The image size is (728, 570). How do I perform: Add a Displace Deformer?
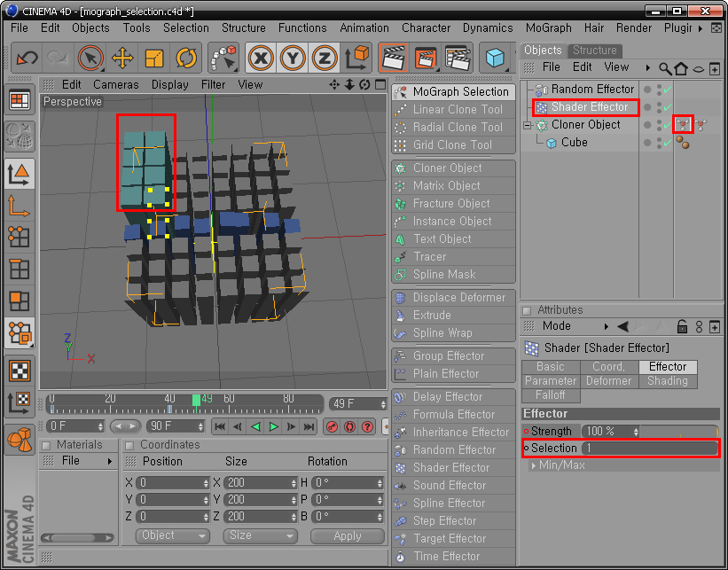pyautogui.click(x=454, y=298)
